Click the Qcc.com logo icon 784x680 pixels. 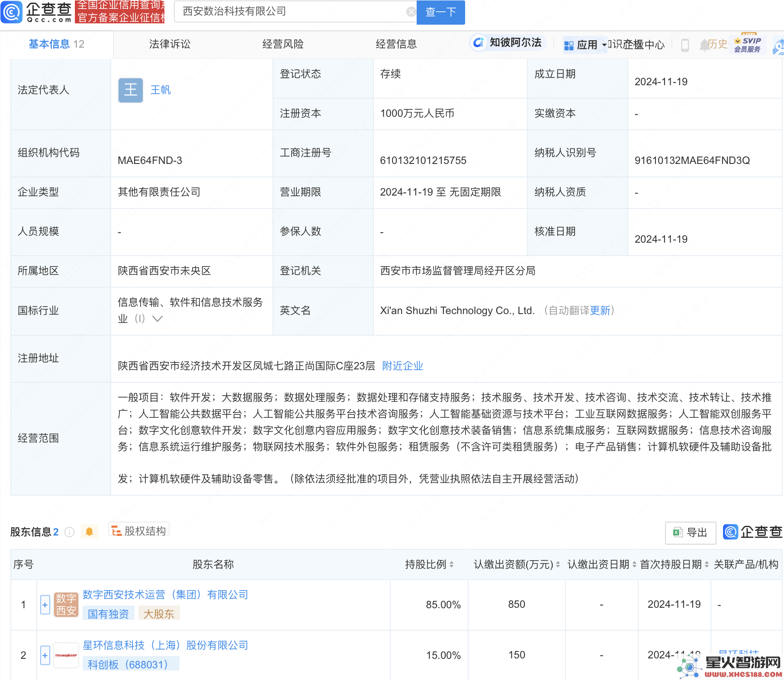[12, 12]
